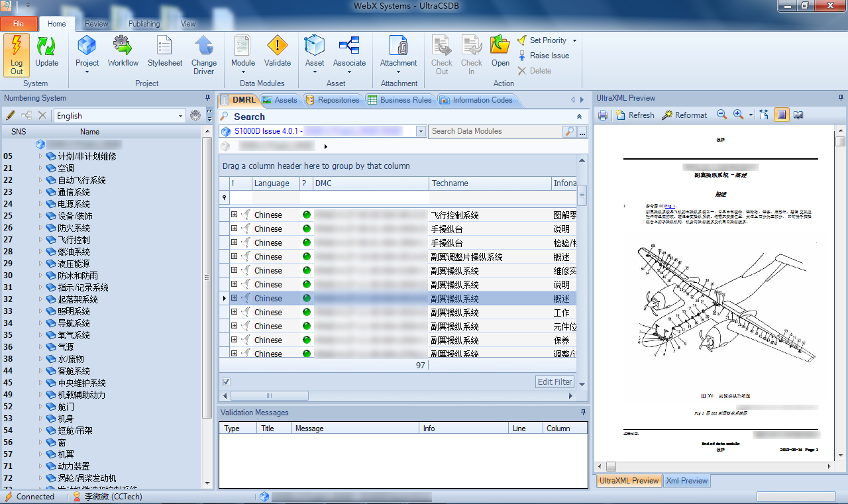Pin the Numbering System panel

(207, 98)
